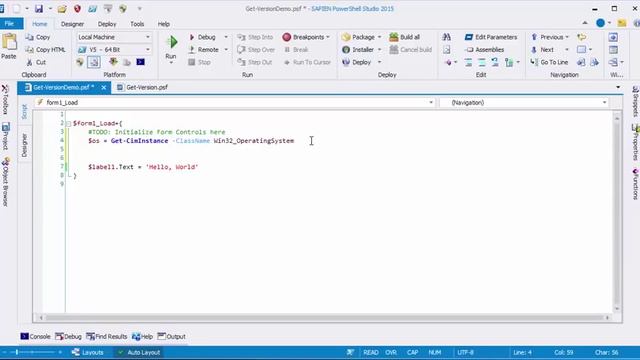
Task: Click the UTF-8 encoding indicator
Action: pos(466,352)
